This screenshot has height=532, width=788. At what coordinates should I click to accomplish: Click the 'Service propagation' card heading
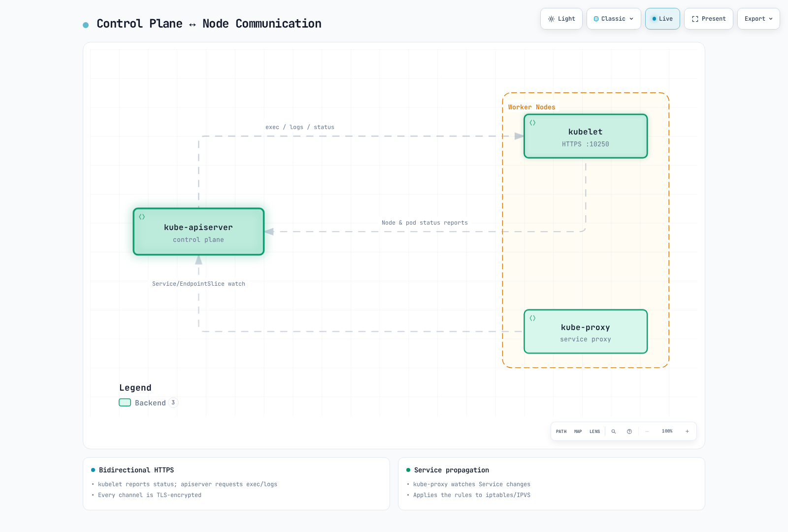click(x=452, y=470)
